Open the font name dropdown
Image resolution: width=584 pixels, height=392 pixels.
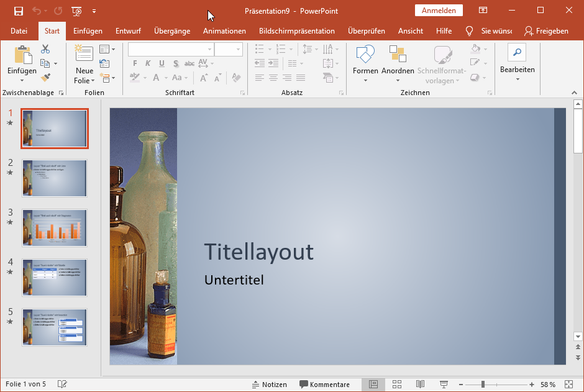210,49
